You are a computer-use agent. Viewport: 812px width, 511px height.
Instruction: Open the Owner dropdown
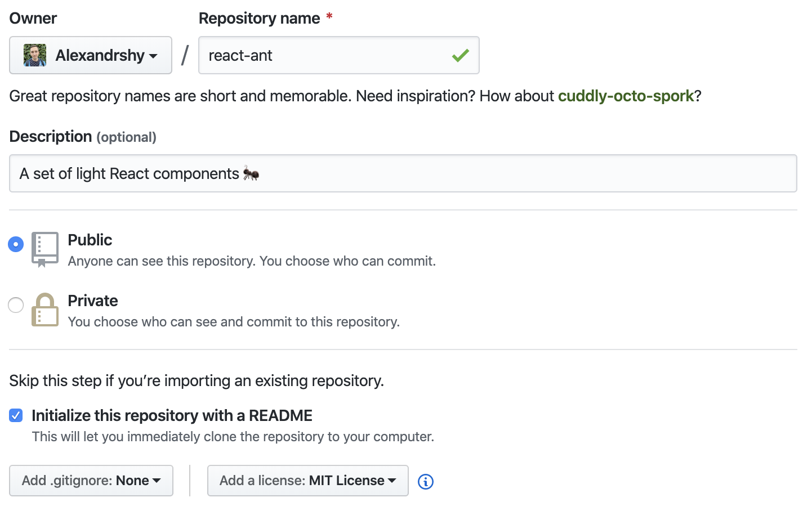pos(91,55)
